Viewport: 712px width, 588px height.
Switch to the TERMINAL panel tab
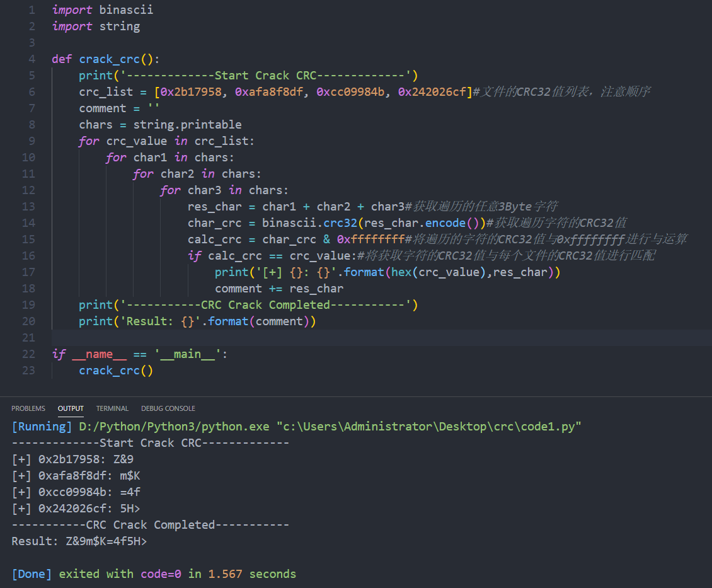point(112,408)
